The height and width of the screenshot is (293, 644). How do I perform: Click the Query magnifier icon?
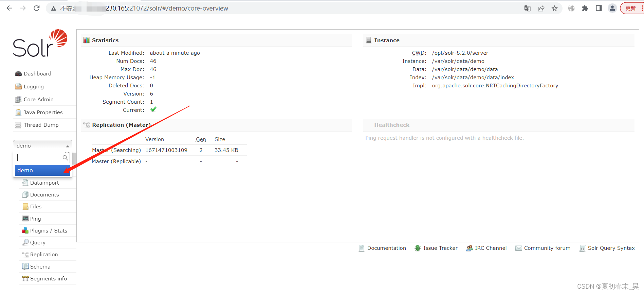coord(25,242)
